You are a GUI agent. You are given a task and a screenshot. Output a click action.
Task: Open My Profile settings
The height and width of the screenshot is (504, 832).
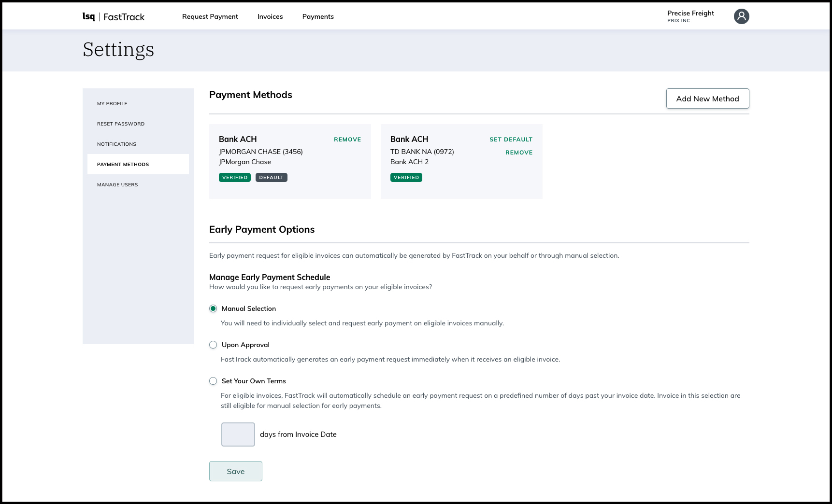[112, 103]
